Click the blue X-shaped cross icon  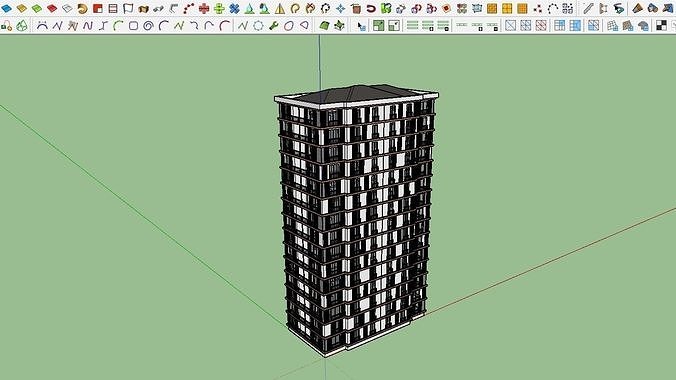tap(234, 8)
